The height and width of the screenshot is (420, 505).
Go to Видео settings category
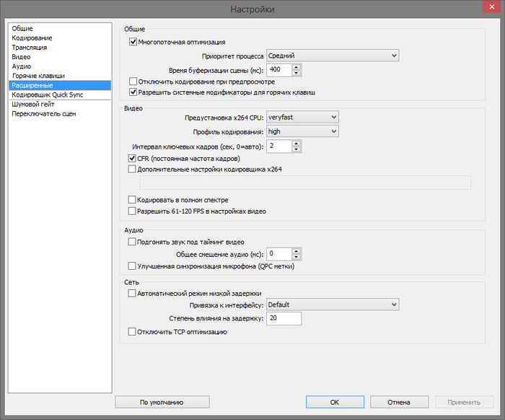[x=60, y=57]
